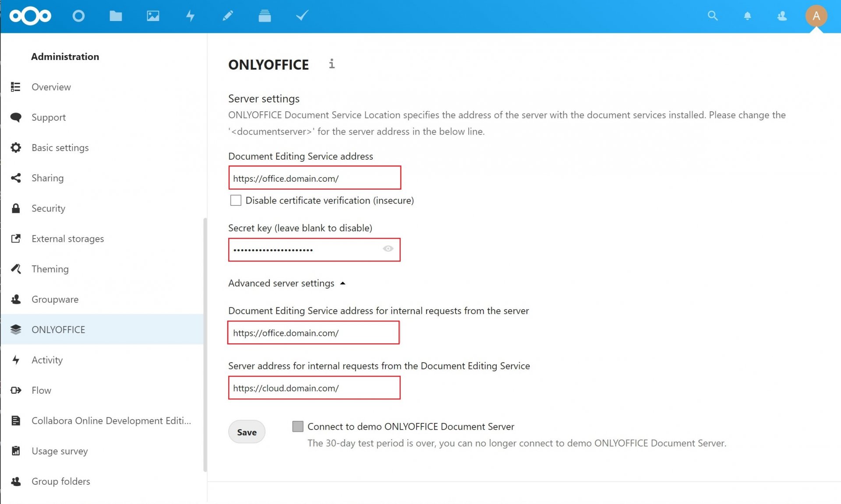This screenshot has width=841, height=504.
Task: Click the sidebar scrollbar
Action: click(x=205, y=345)
